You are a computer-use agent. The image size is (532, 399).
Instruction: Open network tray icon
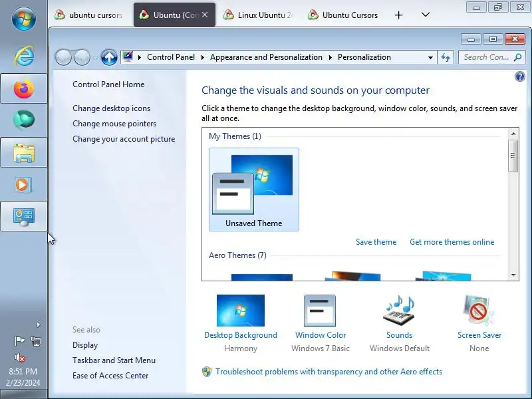[x=36, y=340]
